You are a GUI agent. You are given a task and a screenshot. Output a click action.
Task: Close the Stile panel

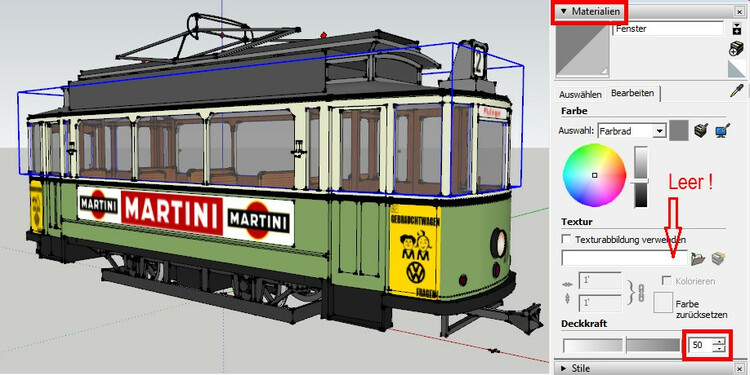coord(739,368)
